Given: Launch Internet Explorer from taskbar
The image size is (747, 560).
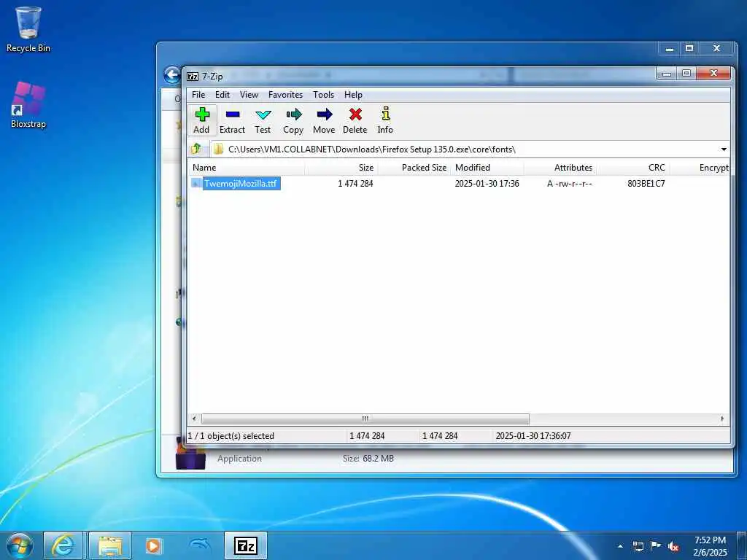Looking at the screenshot, I should (63, 545).
